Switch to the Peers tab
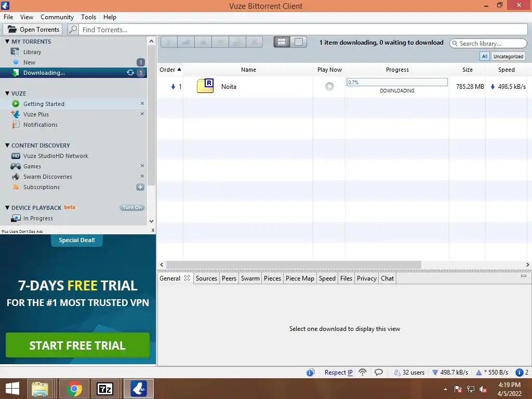The width and height of the screenshot is (532, 399). tap(229, 278)
